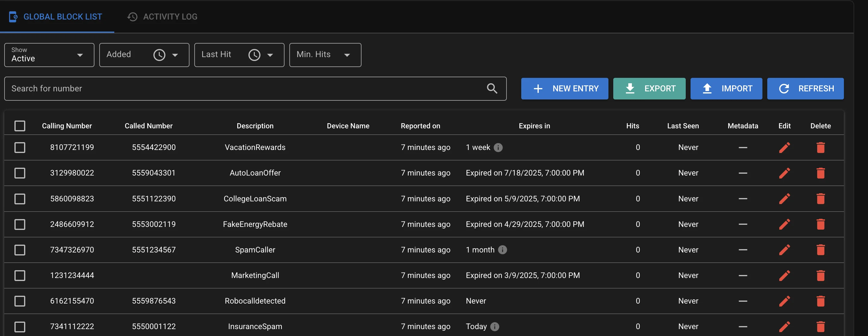Check the box for row 1231234444
The width and height of the screenshot is (868, 336).
20,275
